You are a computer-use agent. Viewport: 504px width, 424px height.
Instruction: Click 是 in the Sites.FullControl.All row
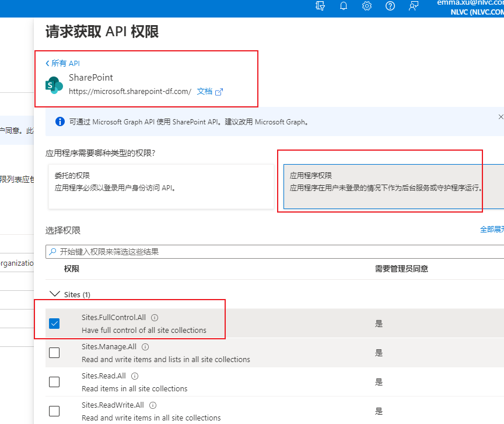click(379, 324)
